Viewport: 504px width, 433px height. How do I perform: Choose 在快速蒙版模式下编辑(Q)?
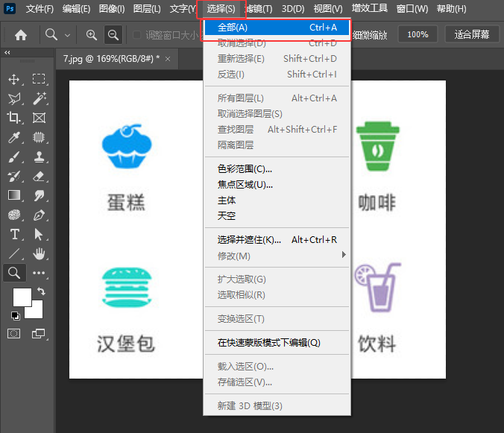click(x=277, y=343)
